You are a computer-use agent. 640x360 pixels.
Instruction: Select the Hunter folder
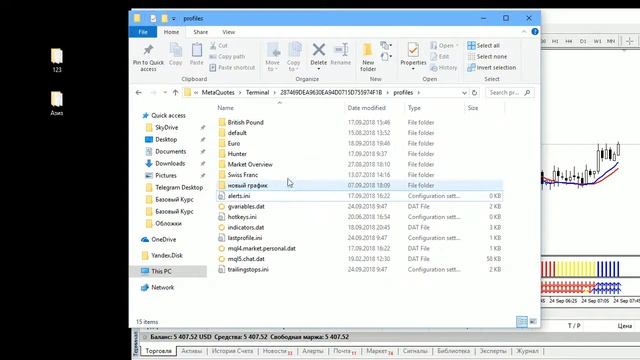coord(237,154)
